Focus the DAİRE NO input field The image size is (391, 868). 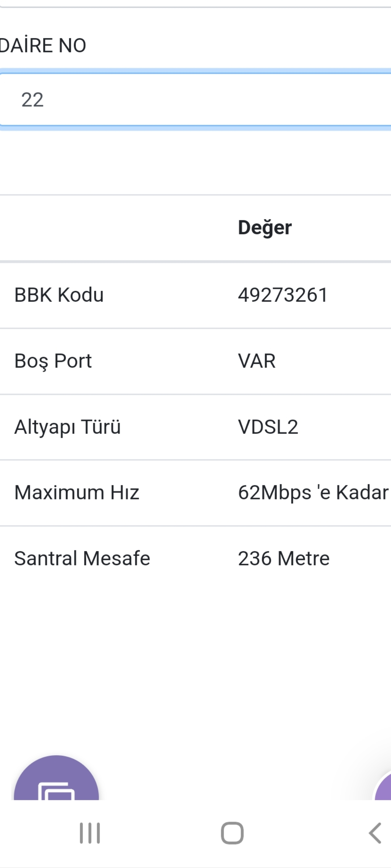pos(195,99)
